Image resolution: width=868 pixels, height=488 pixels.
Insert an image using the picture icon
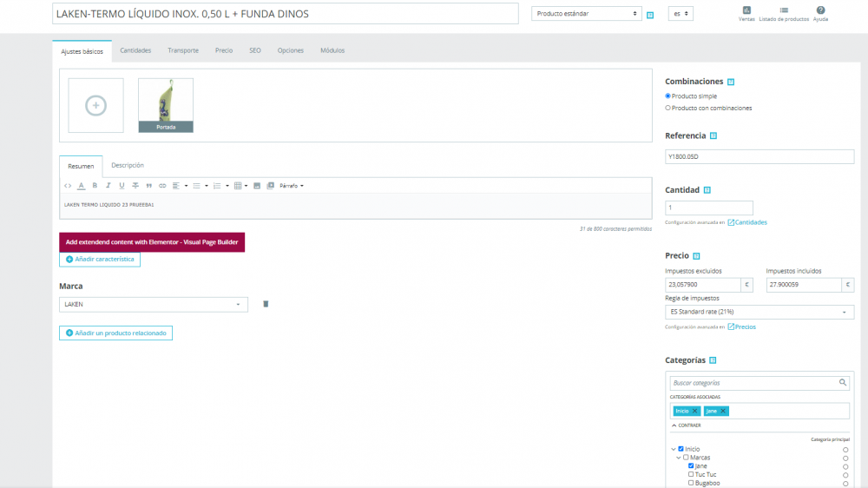[x=257, y=186]
